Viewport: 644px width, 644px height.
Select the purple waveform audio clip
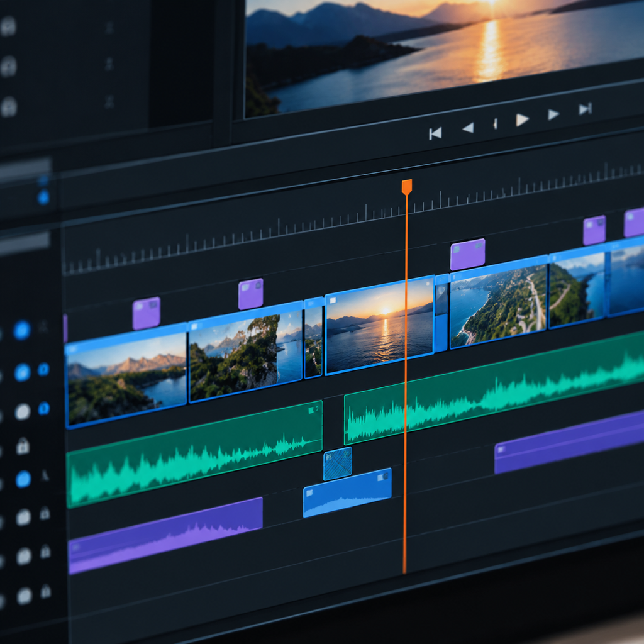pyautogui.click(x=165, y=535)
